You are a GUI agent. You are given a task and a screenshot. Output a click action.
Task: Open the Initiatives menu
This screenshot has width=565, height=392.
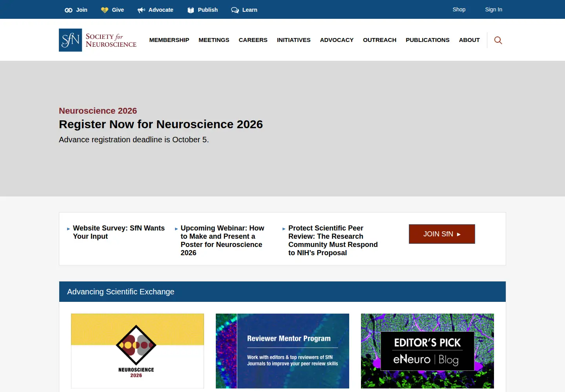(x=293, y=40)
